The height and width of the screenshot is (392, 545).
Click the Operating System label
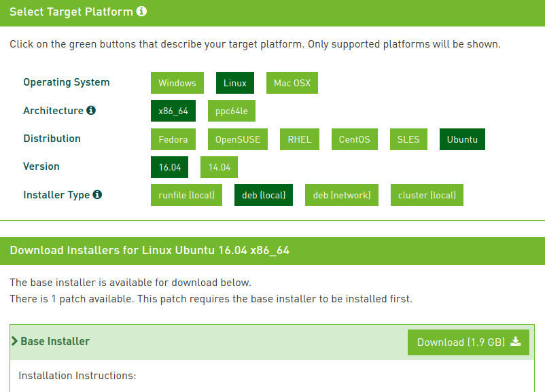(67, 82)
